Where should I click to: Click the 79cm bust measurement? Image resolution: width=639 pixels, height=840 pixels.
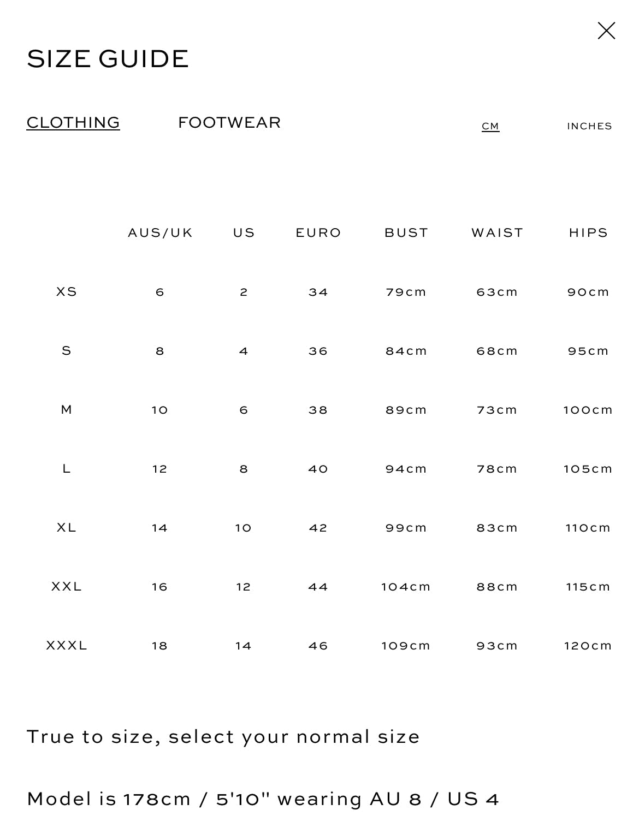406,292
